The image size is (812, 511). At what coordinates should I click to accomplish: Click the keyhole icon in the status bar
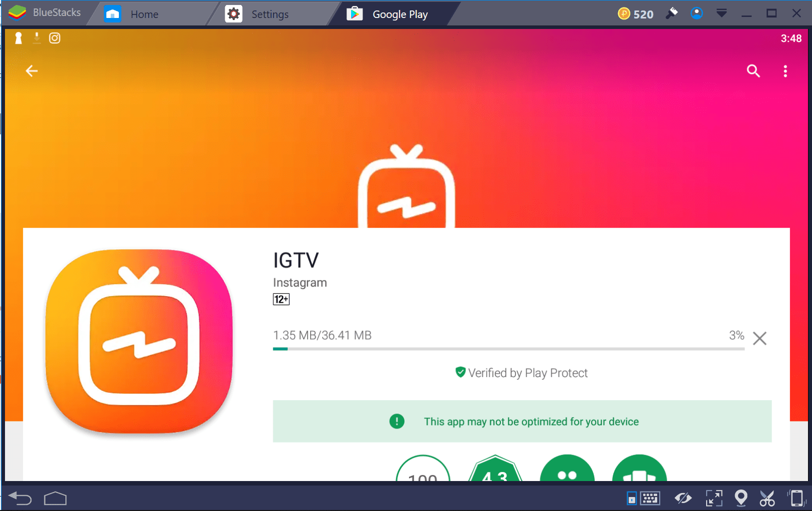18,38
